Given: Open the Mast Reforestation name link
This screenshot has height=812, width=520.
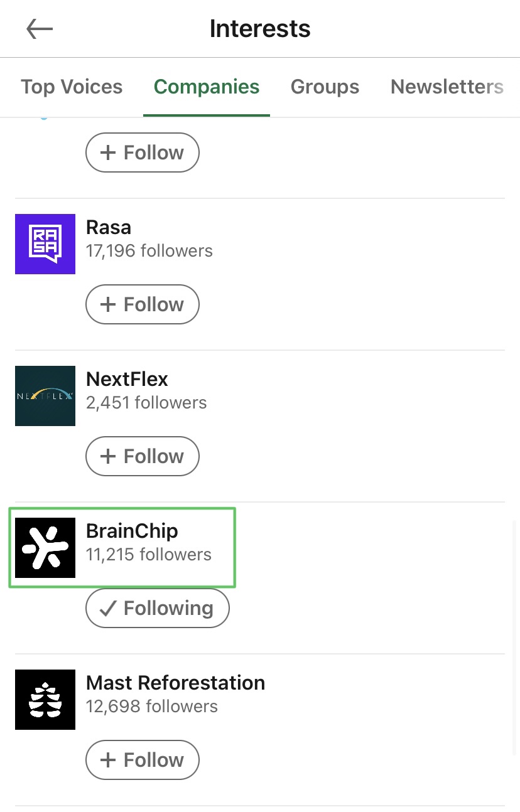Looking at the screenshot, I should point(175,683).
